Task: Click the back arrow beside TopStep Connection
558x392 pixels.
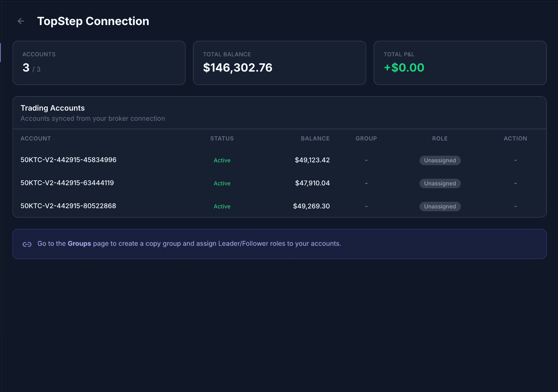Action: [x=21, y=21]
